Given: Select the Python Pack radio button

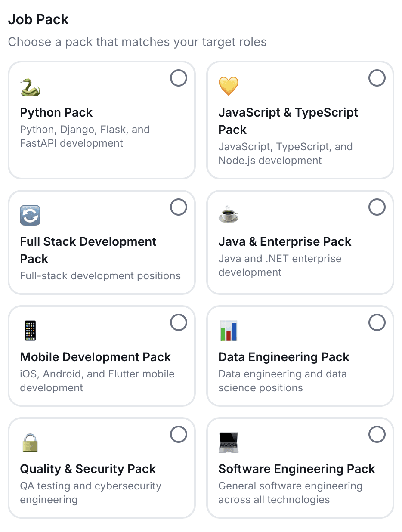Looking at the screenshot, I should pos(179,78).
